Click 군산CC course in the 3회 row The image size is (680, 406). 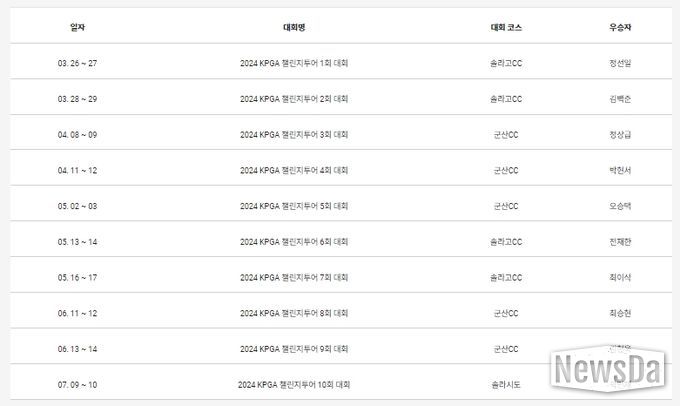pos(506,135)
